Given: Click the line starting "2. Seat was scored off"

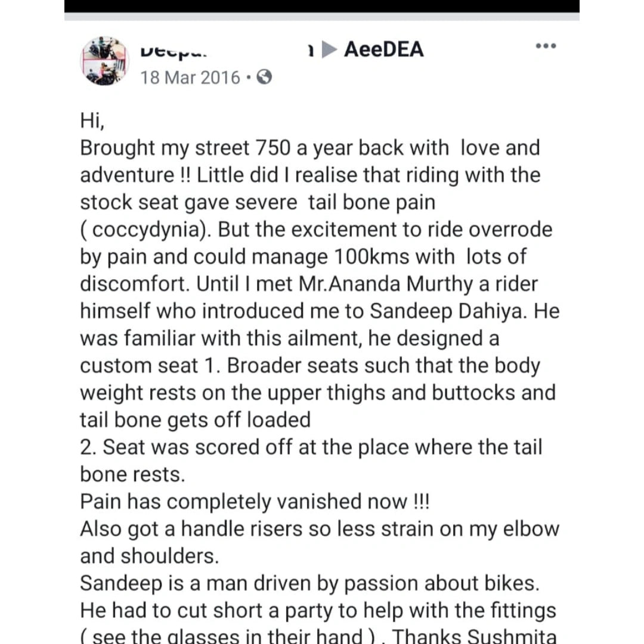Looking at the screenshot, I should (311, 447).
